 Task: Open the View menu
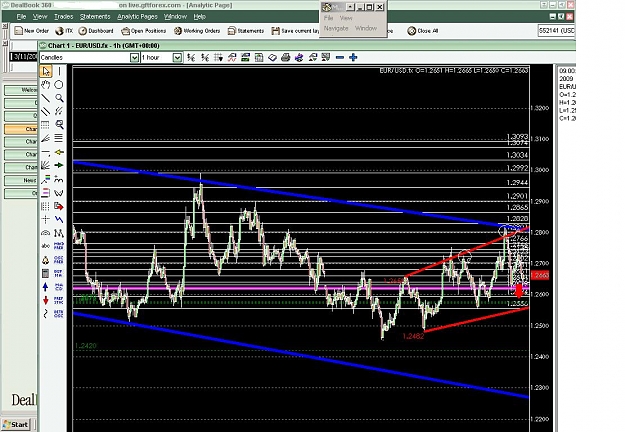tap(40, 17)
